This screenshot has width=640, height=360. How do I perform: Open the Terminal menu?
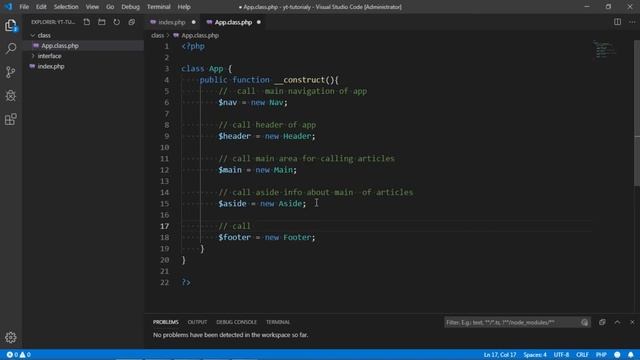point(158,7)
